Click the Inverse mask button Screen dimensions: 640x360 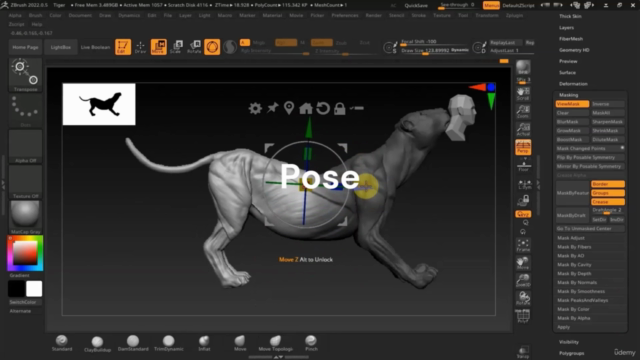(x=607, y=104)
